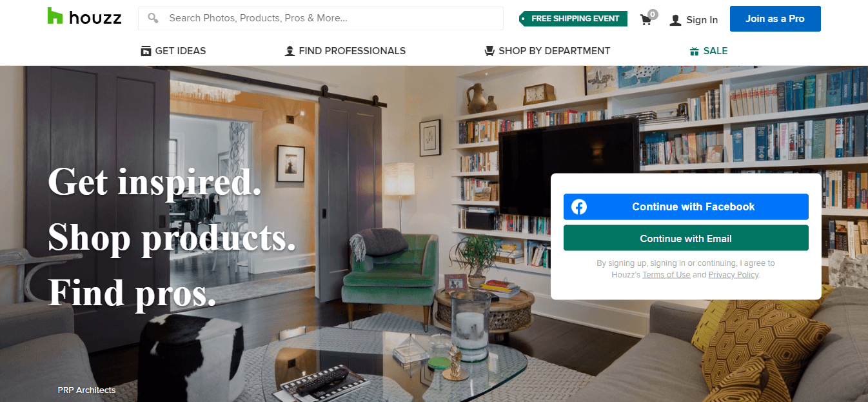Open the Terms of Use link
Viewport: 868px width, 402px height.
coord(666,275)
